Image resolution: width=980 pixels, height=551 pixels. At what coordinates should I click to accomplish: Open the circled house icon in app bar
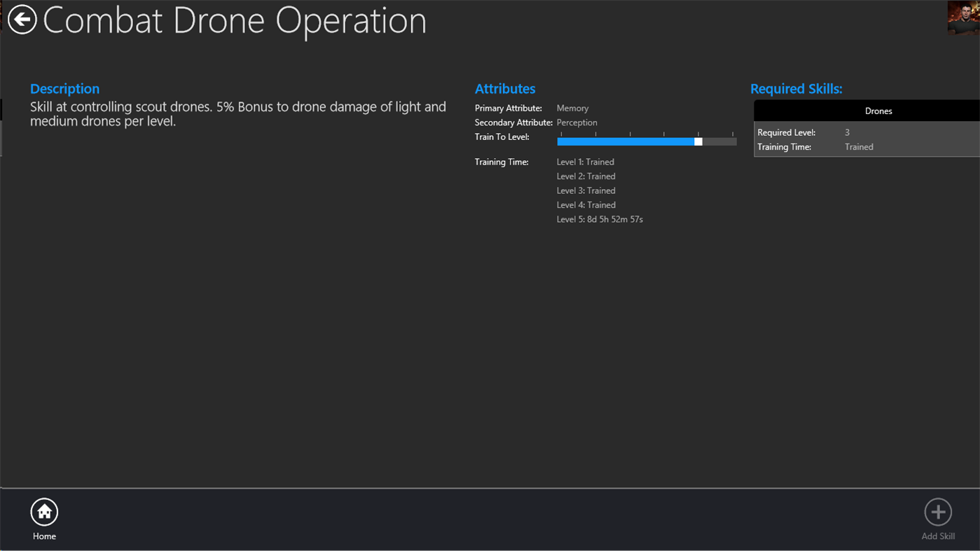coord(44,512)
